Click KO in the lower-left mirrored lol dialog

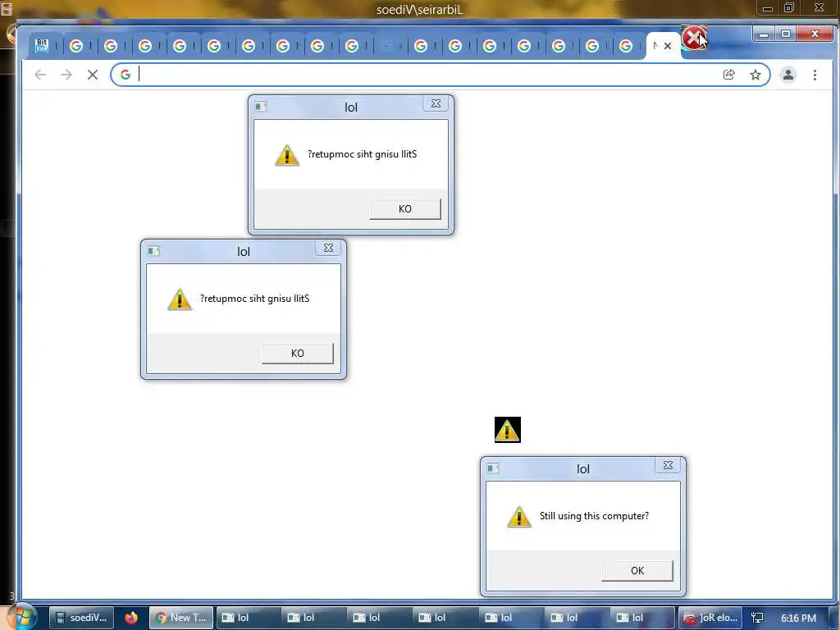(x=297, y=354)
